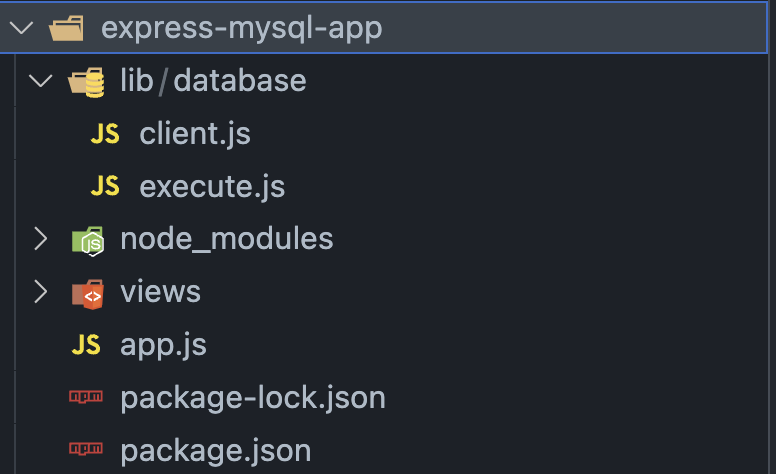Click the views HTML folder icon
This screenshot has height=474, width=776.
[x=88, y=294]
